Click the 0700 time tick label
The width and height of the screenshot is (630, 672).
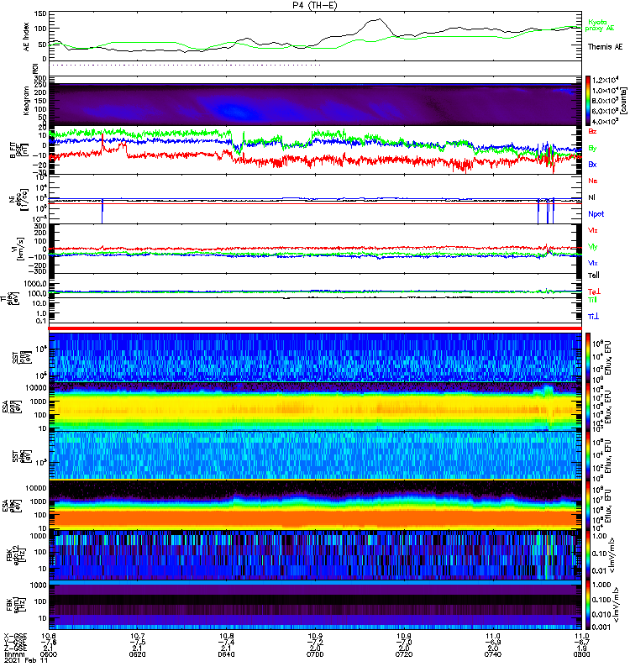(x=315, y=654)
